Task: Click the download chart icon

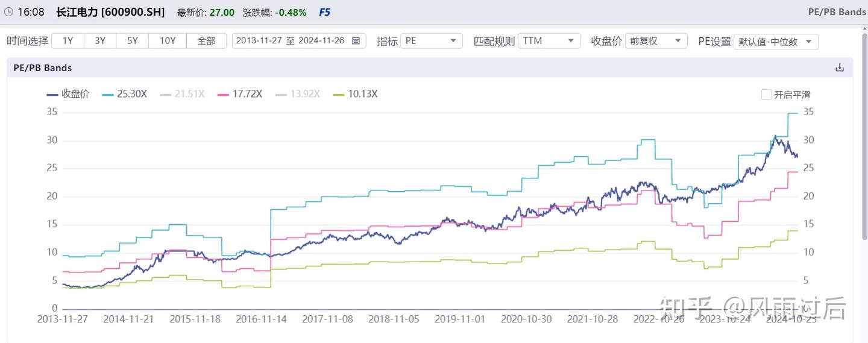Action: point(840,68)
